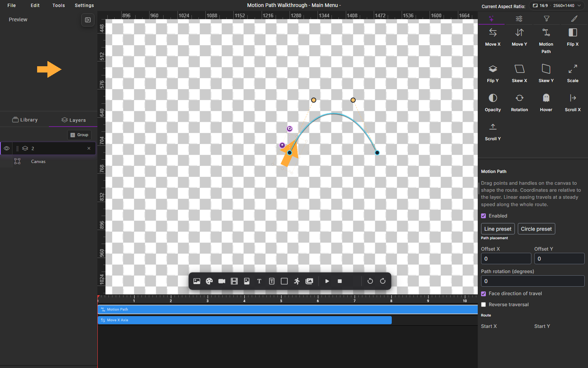Viewport: 588px width, 368px height.
Task: Choose the Skew Y animation
Action: tap(546, 74)
